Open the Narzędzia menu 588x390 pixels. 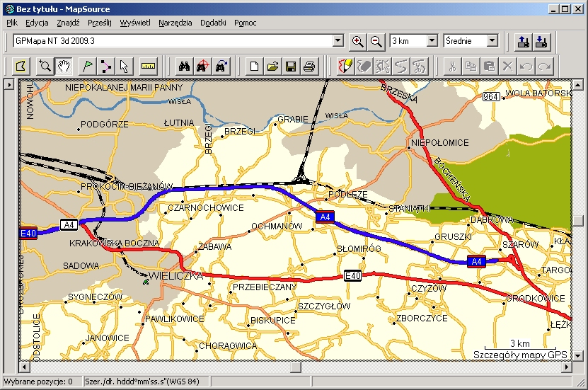tap(175, 23)
